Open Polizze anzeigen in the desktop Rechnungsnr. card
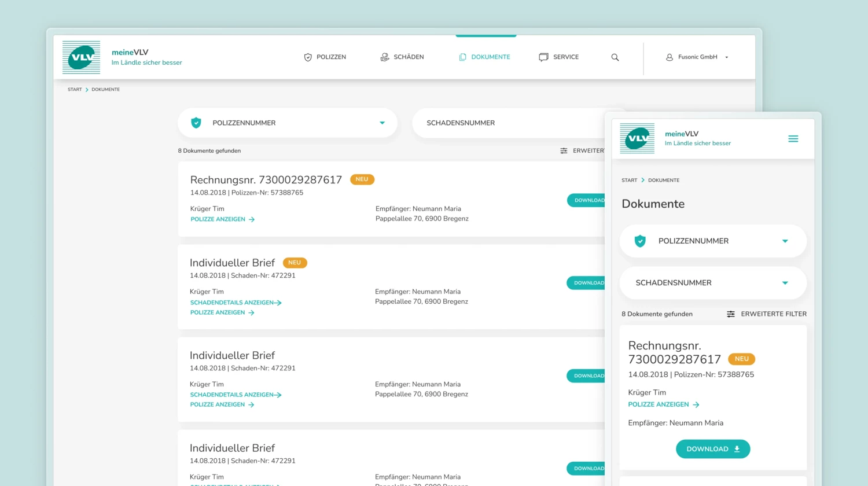Image resolution: width=868 pixels, height=486 pixels. [223, 219]
